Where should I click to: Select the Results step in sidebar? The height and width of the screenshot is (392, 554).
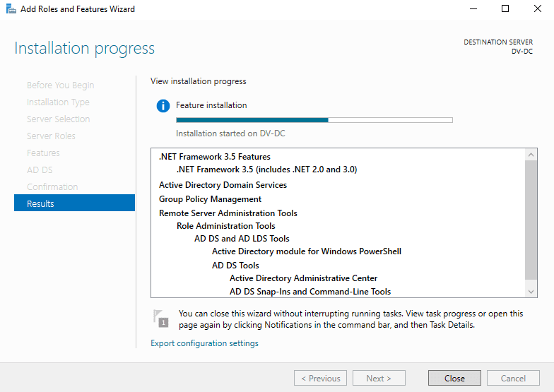75,203
